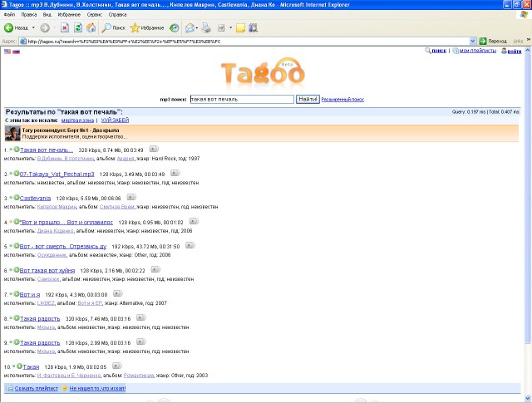Click the Edit page toolbar icon
This screenshot has height=403, width=532.
(x=221, y=27)
